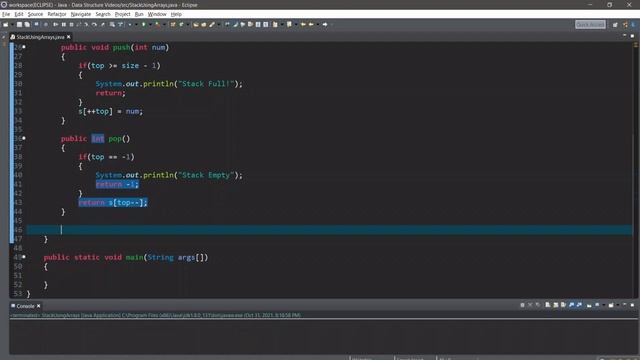Image resolution: width=640 pixels, height=360 pixels.
Task: Collapse the push method fold marker
Action: pos(24,47)
